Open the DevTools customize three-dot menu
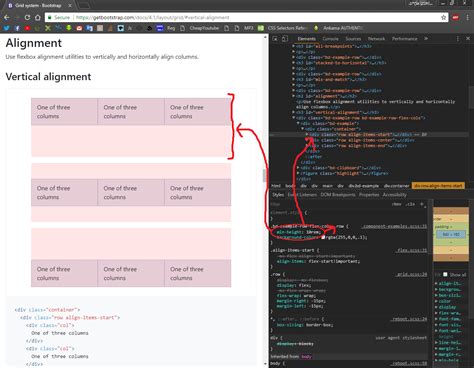474x368 pixels. point(458,39)
